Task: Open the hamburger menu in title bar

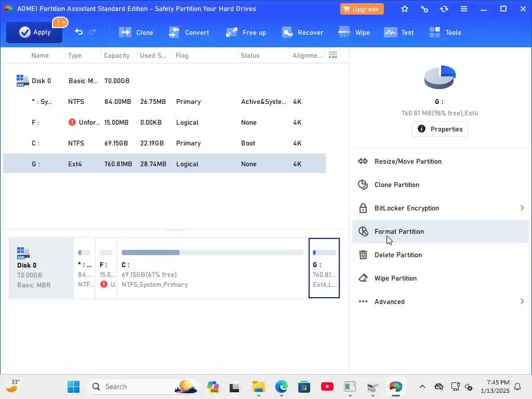Action: 464,9
